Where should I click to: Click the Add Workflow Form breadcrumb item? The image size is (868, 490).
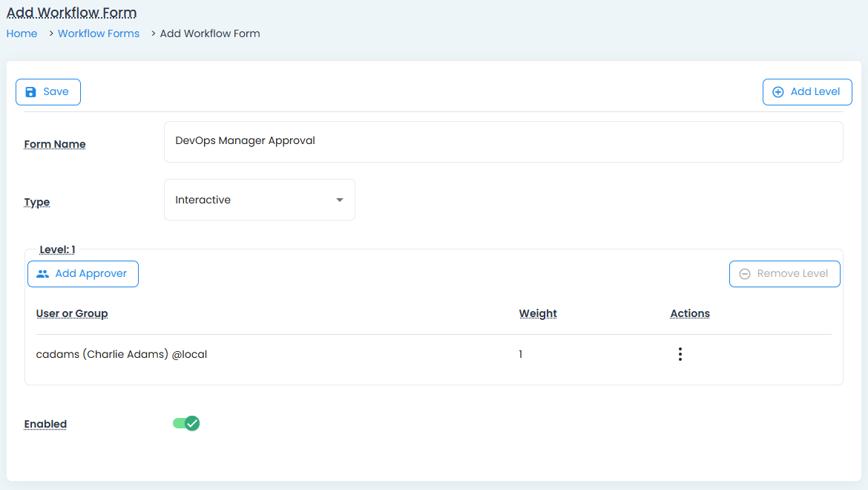[x=210, y=33]
